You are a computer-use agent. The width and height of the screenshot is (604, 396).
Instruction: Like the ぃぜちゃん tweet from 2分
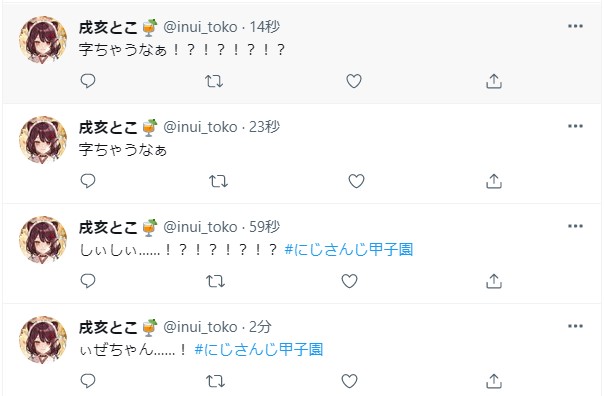[x=349, y=381]
